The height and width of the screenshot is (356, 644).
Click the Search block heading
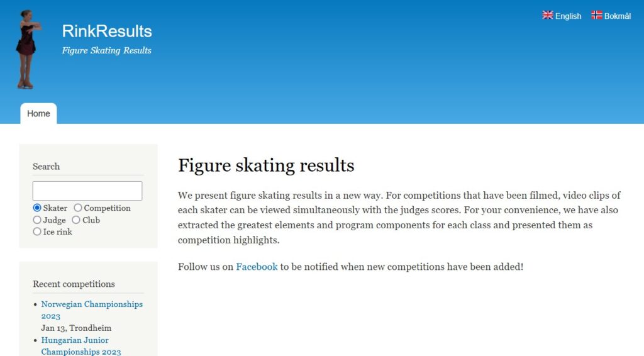(46, 166)
